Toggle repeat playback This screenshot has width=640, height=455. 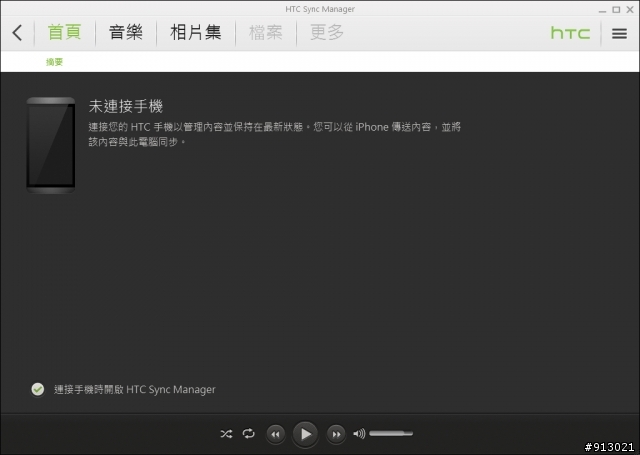[x=248, y=433]
